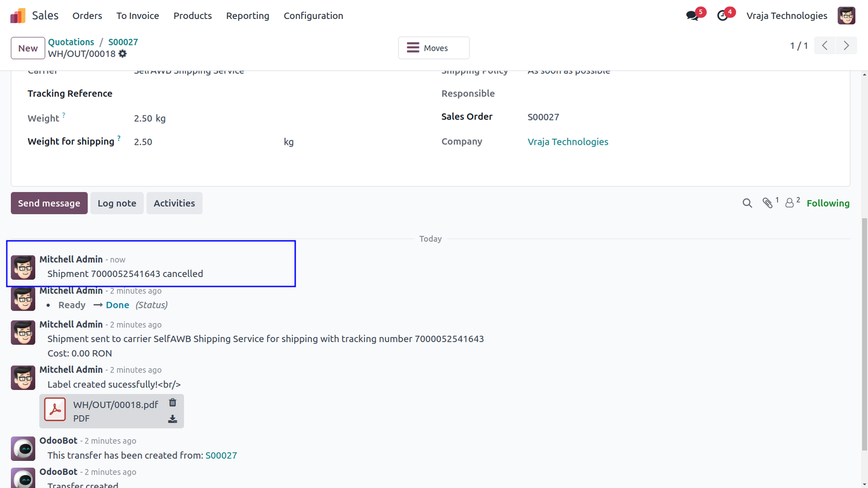Open chatter search magnifier icon
Image resolution: width=868 pixels, height=488 pixels.
point(747,203)
